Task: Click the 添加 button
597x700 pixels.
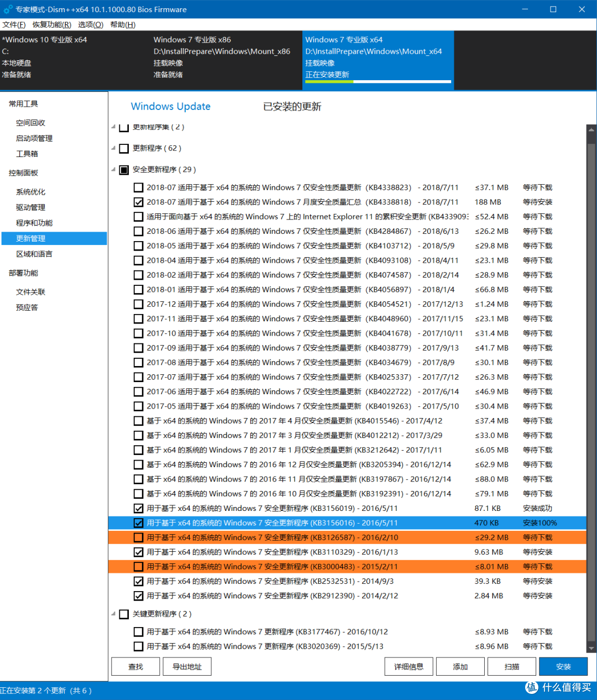Action: click(460, 667)
